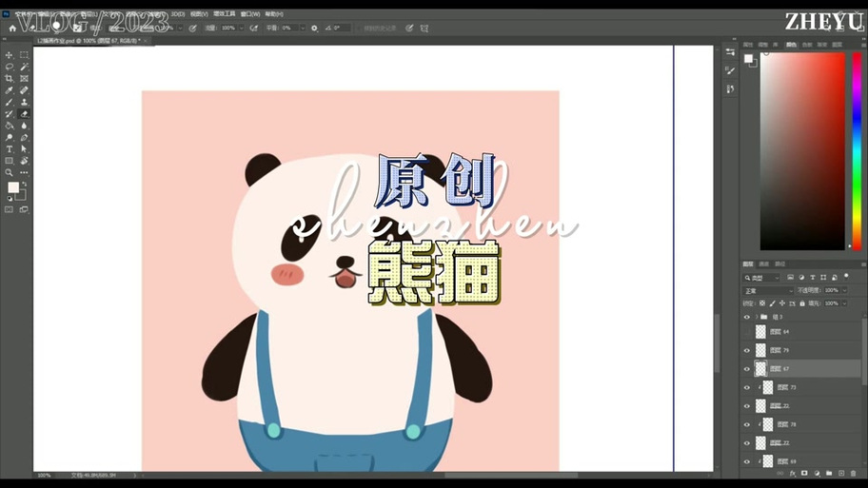The image size is (868, 488).
Task: Hide layer 图层 78
Action: [747, 424]
